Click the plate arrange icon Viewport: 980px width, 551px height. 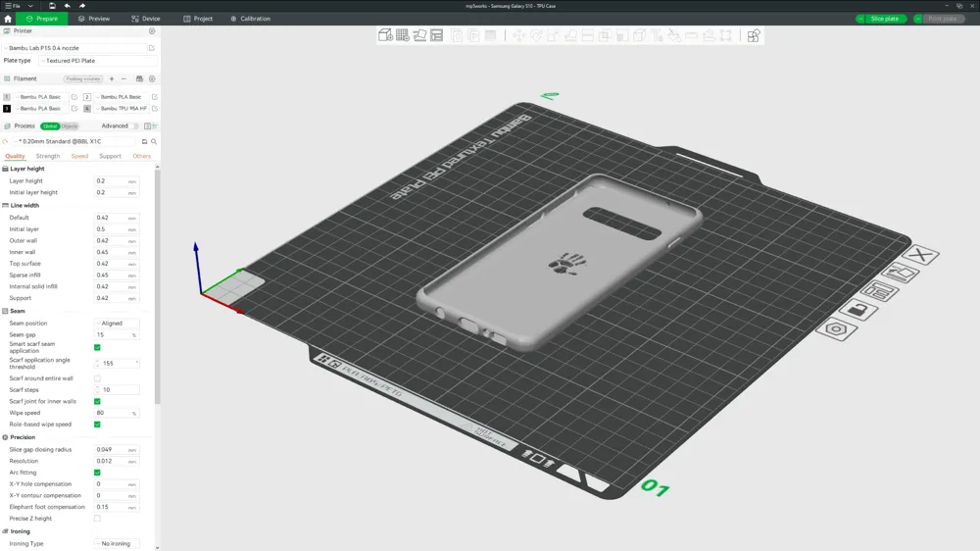point(879,291)
